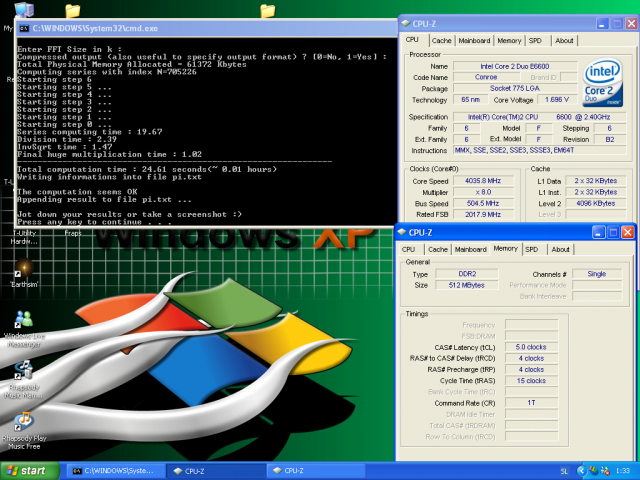Screen dimensions: 640x480
Task: Click the Code Name value Conroe
Action: 486,77
